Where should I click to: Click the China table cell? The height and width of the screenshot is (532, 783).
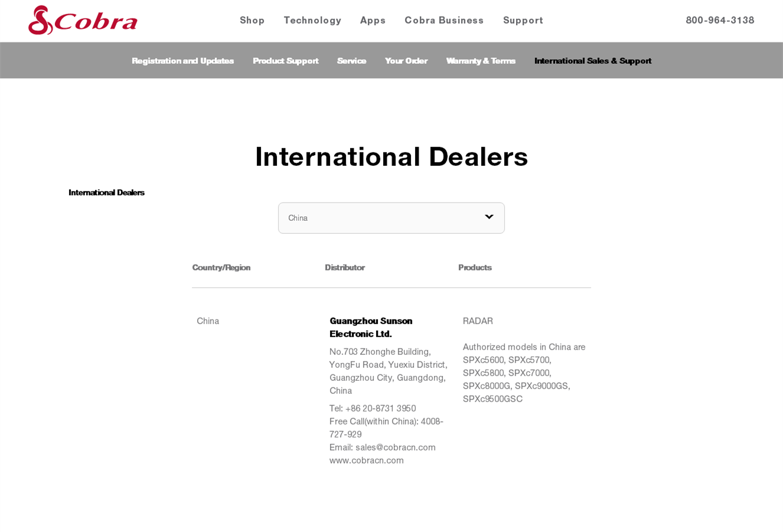point(208,321)
